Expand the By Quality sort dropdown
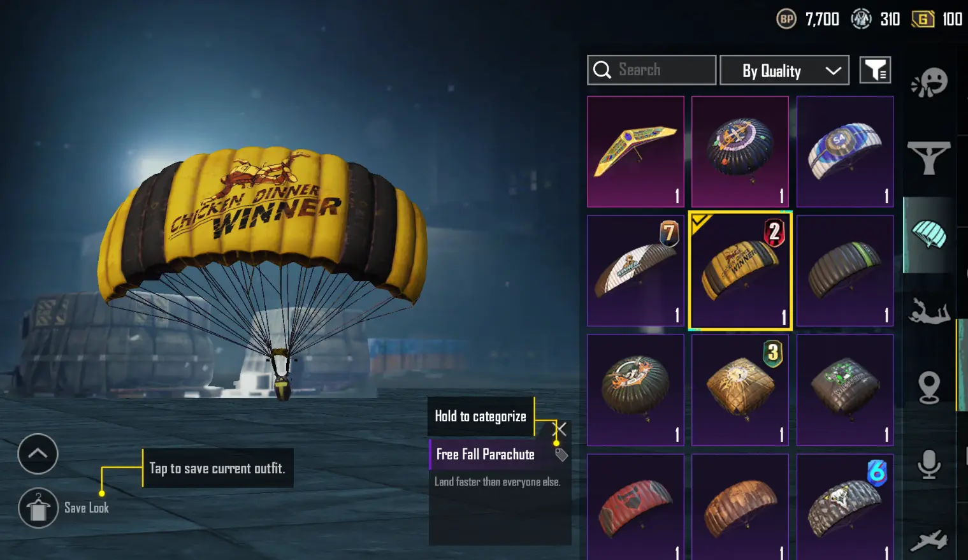968x560 pixels. 784,70
